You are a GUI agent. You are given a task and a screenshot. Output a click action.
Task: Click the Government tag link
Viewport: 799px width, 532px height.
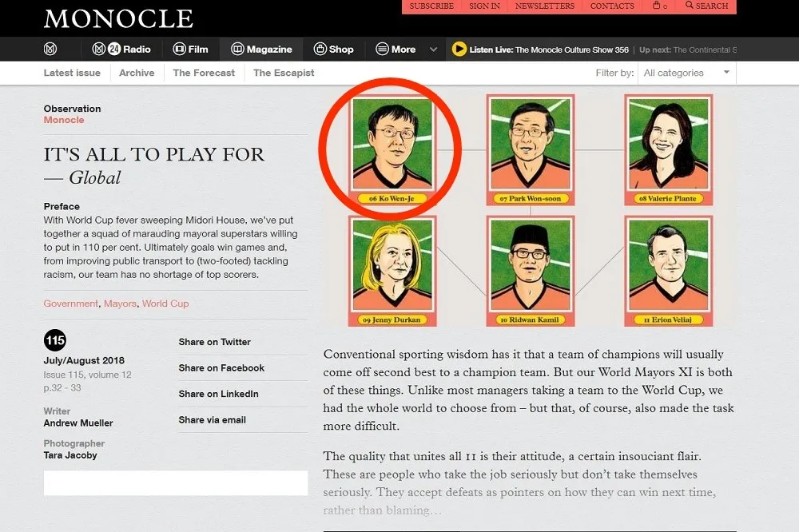[71, 304]
